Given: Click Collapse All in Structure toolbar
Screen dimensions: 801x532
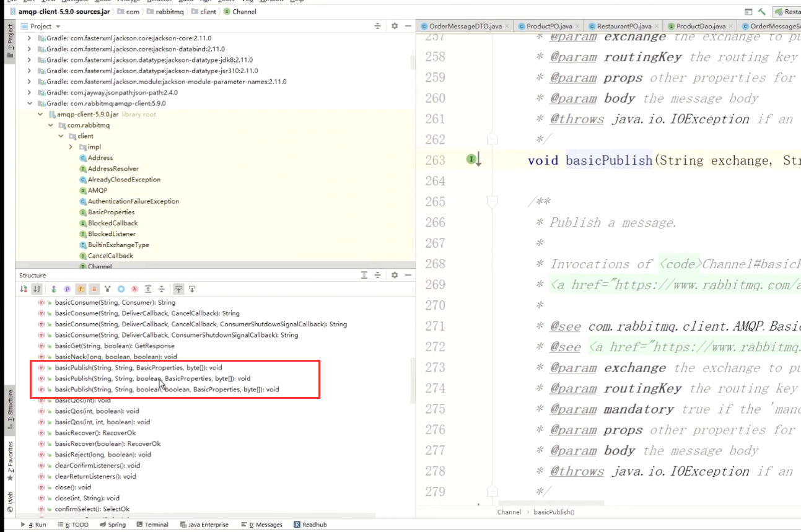Looking at the screenshot, I should point(162,289).
